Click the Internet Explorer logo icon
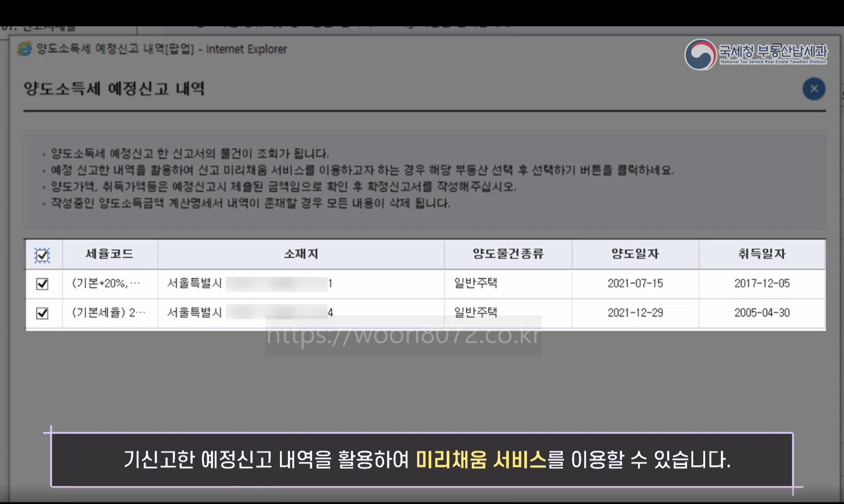Viewport: 844px width, 504px height. [24, 49]
